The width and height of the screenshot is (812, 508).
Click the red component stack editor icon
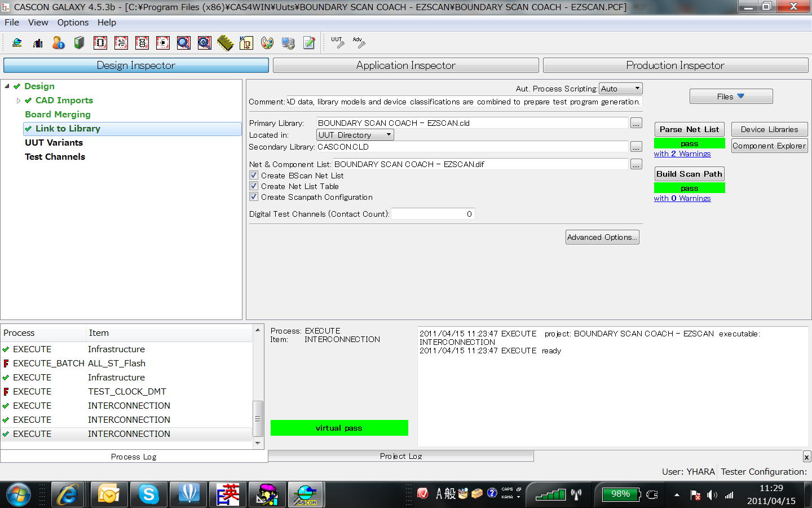click(x=142, y=43)
